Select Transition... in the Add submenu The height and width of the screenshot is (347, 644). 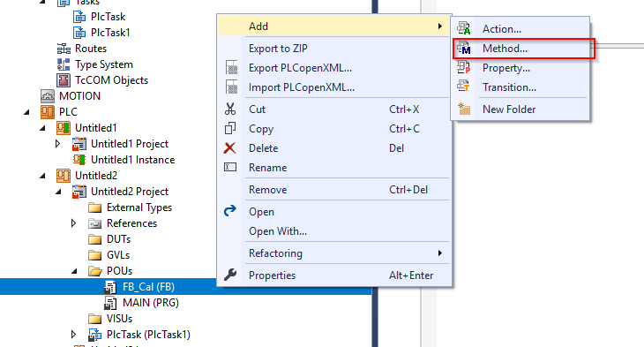click(521, 87)
